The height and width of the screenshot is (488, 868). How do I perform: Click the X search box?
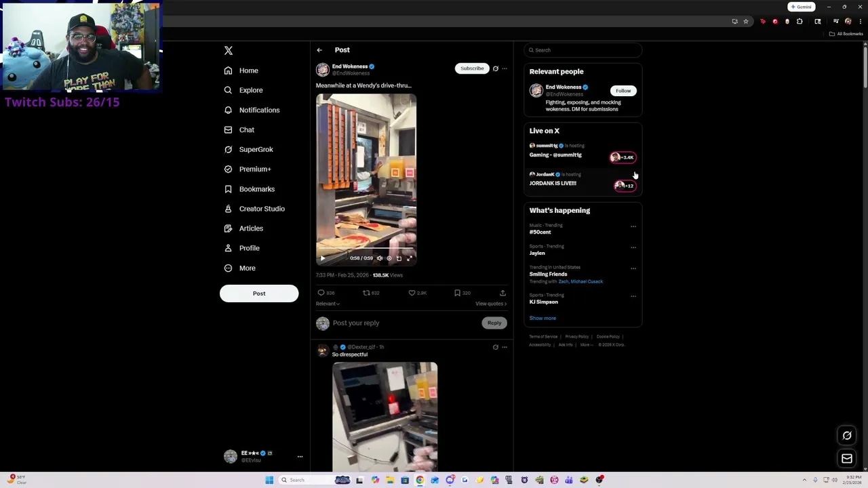pos(583,50)
